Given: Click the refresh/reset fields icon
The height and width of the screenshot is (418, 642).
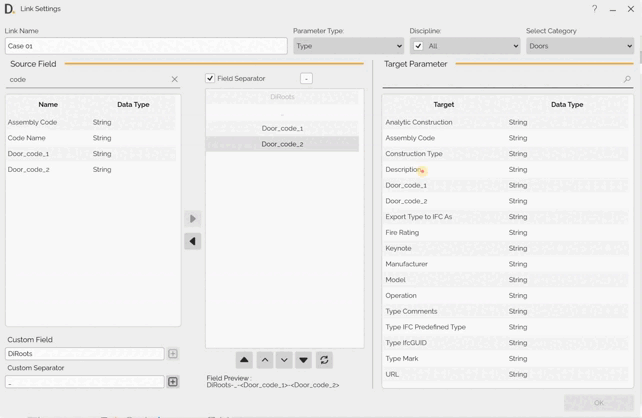Looking at the screenshot, I should [324, 360].
